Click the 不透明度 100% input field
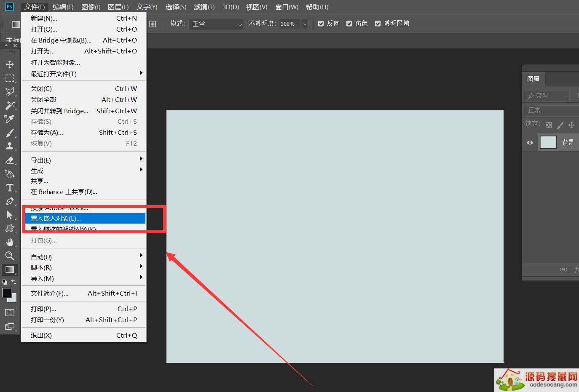579x392 pixels. pyautogui.click(x=289, y=24)
